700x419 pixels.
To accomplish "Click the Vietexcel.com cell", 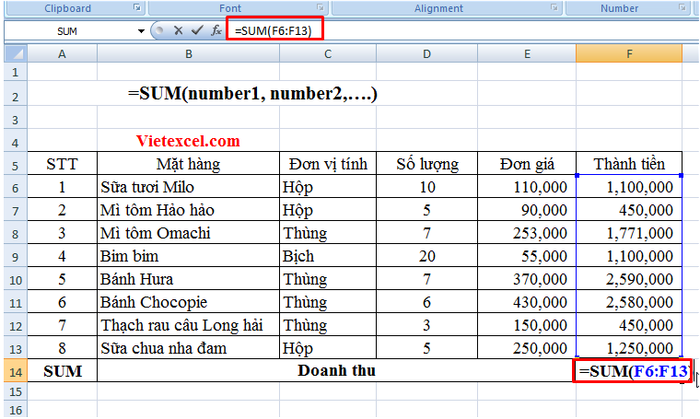I will 188,141.
